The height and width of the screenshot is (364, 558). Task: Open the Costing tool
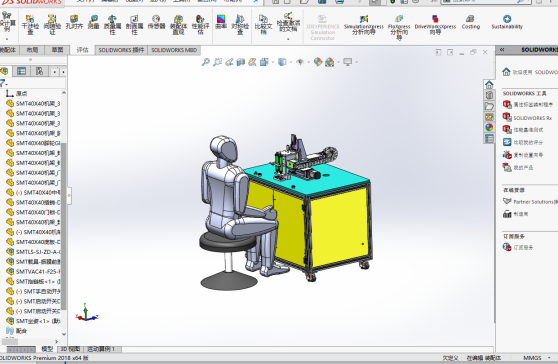pyautogui.click(x=470, y=22)
